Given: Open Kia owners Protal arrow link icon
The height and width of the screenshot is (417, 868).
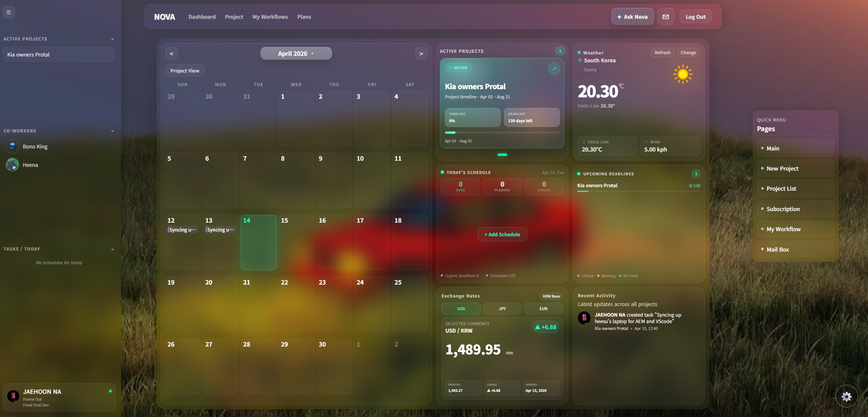Looking at the screenshot, I should (554, 68).
